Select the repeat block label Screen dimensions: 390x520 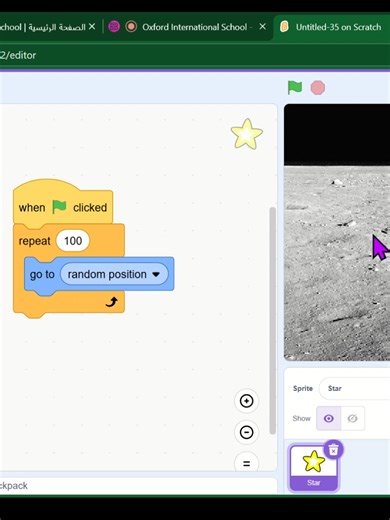click(x=34, y=241)
